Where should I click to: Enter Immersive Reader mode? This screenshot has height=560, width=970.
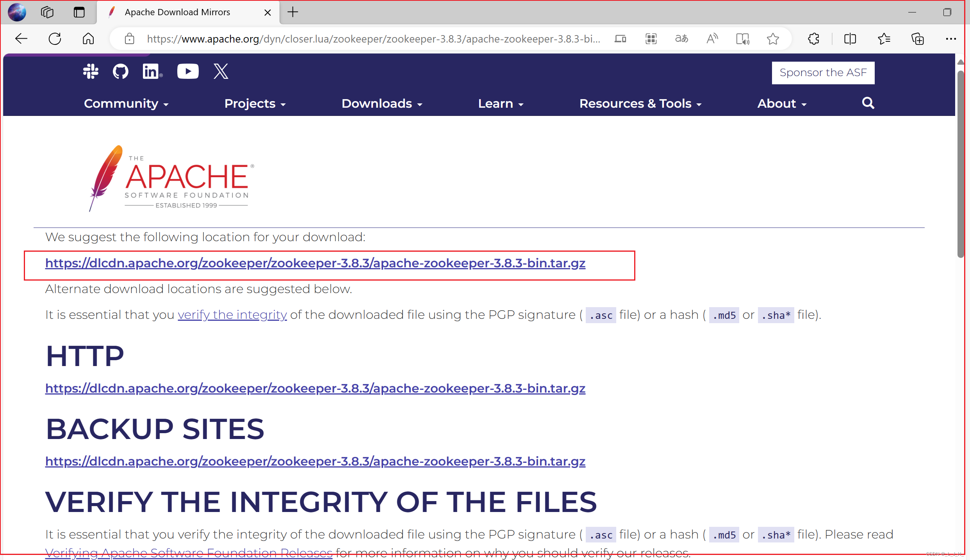742,39
